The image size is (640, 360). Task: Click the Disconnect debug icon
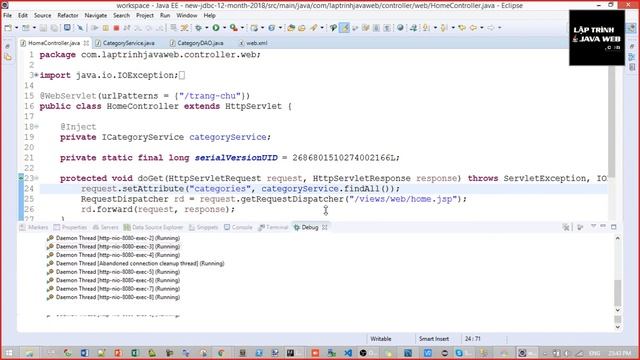pos(127,28)
